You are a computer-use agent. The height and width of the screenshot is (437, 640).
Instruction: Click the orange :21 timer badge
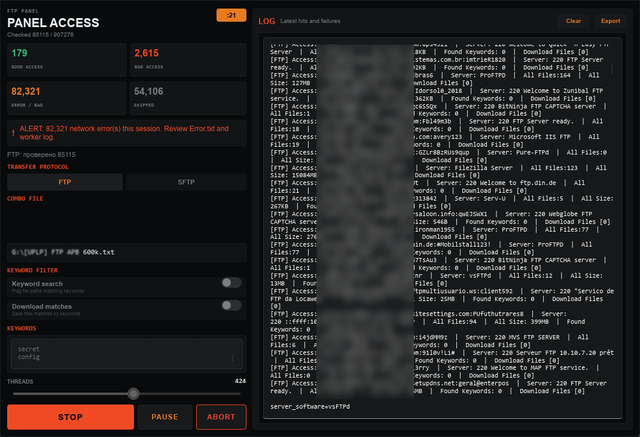pyautogui.click(x=231, y=15)
